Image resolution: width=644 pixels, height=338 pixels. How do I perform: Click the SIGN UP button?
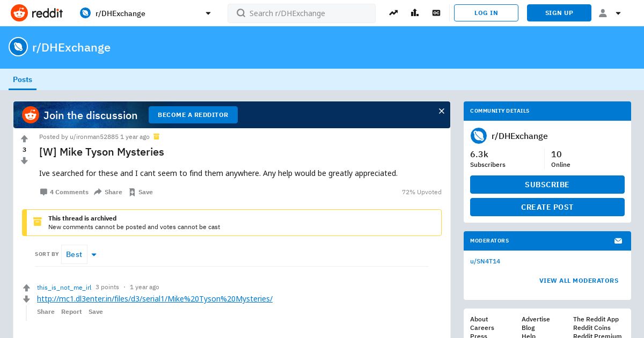(559, 13)
